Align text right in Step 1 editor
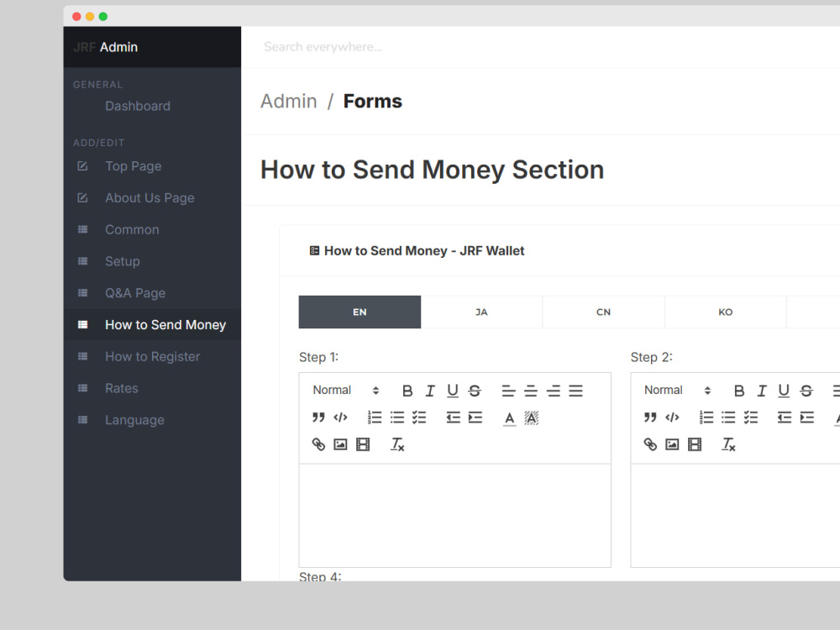Screen dimensions: 840x630 pyautogui.click(x=554, y=391)
